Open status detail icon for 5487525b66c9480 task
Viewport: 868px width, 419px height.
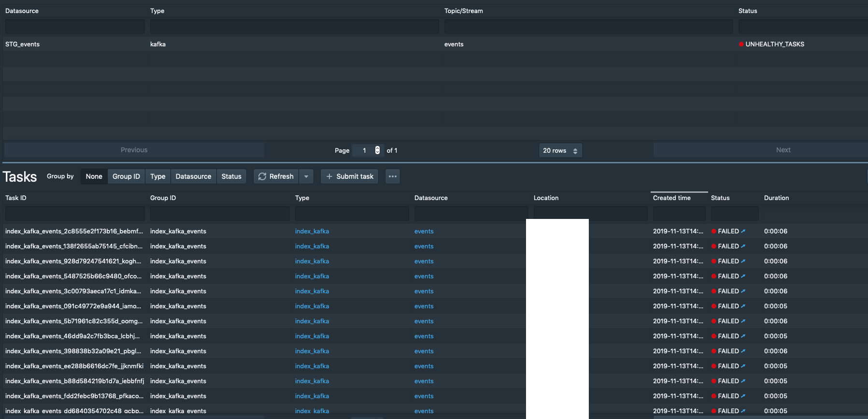click(743, 276)
